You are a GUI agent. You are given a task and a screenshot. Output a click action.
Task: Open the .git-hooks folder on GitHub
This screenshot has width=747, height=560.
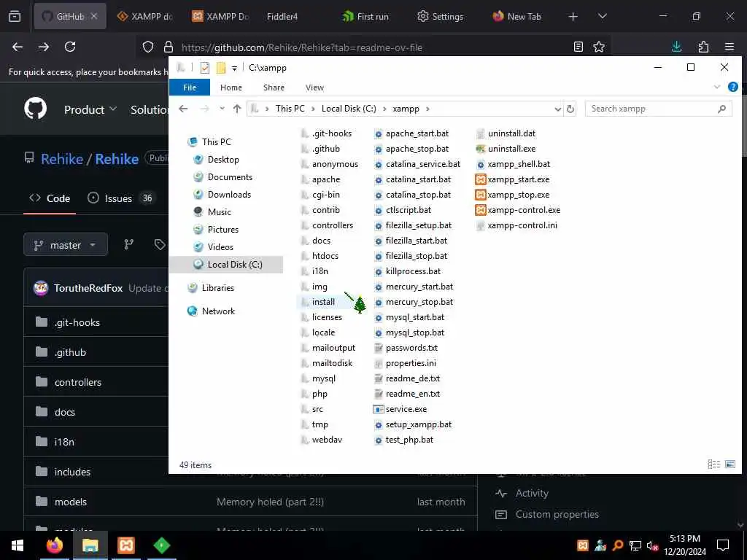coord(77,322)
